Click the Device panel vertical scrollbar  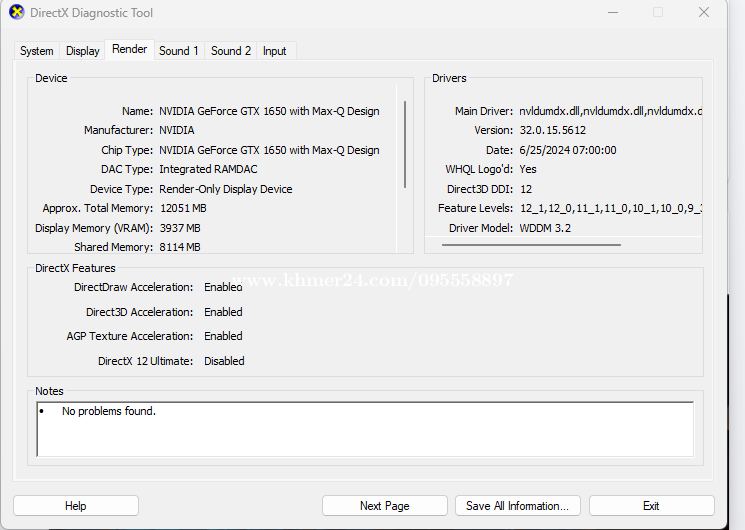[405, 145]
